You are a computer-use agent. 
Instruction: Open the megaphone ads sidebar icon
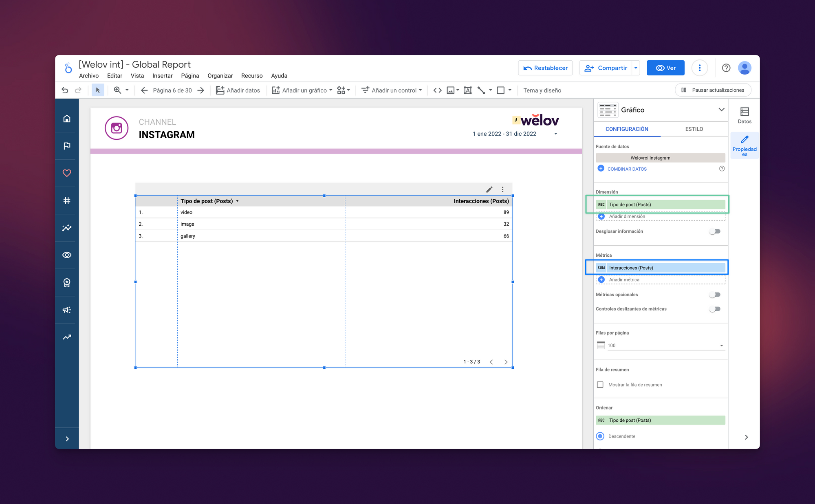(67, 310)
